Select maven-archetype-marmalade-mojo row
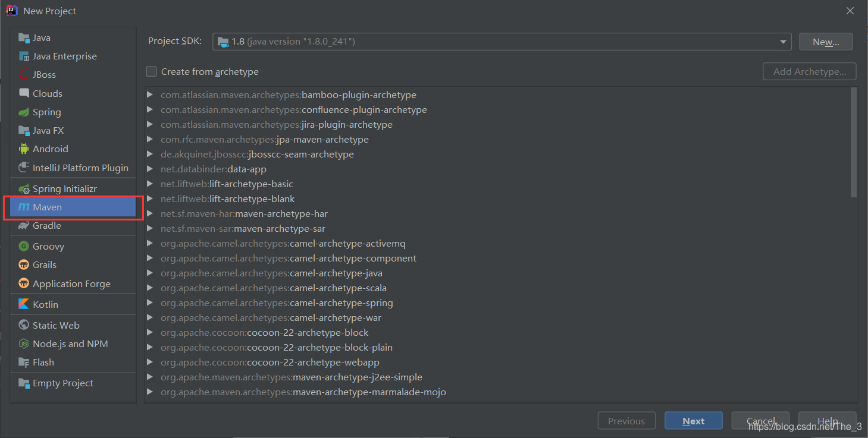The image size is (868, 438). tap(497, 392)
